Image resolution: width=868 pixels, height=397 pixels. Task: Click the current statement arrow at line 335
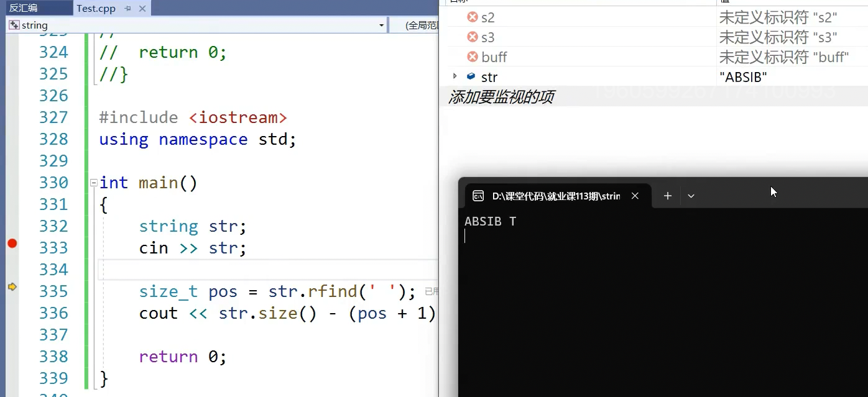(x=12, y=286)
